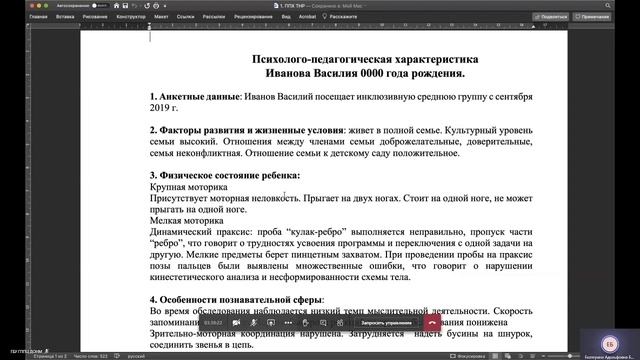Toggle camera in the call toolbar

(236, 323)
